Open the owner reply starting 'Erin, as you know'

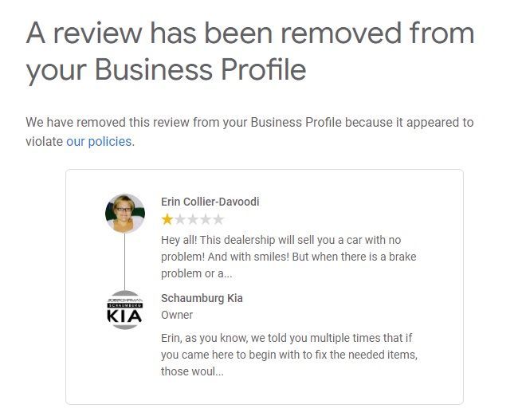coord(287,354)
